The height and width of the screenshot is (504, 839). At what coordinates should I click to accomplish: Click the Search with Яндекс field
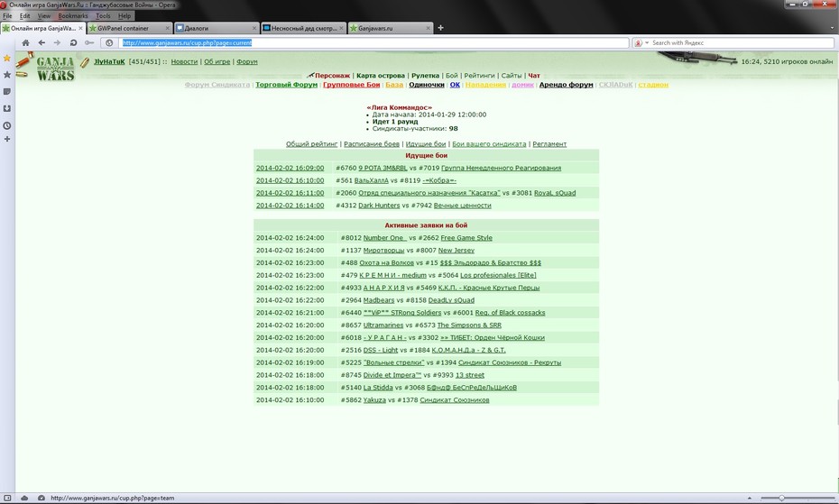pos(741,42)
